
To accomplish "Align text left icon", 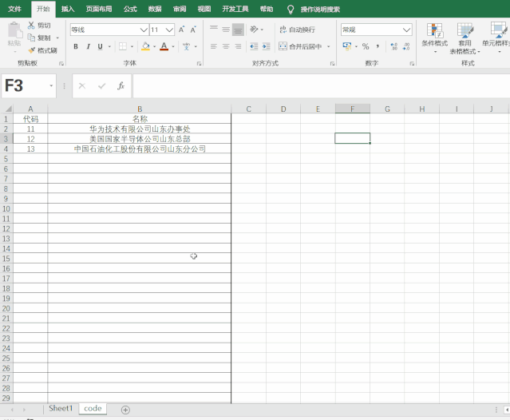I will tap(214, 46).
